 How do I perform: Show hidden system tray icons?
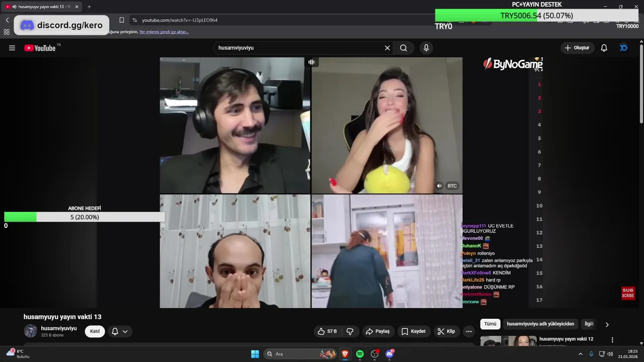point(580,354)
